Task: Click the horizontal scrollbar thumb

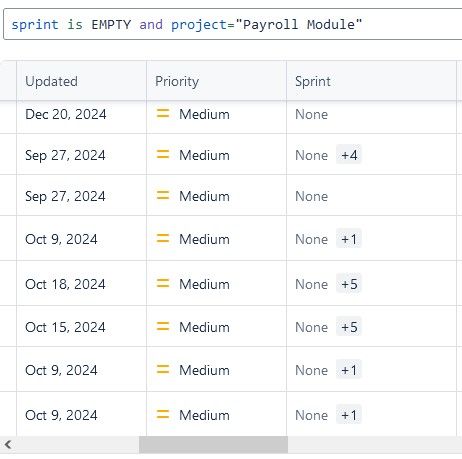Action: pyautogui.click(x=213, y=444)
